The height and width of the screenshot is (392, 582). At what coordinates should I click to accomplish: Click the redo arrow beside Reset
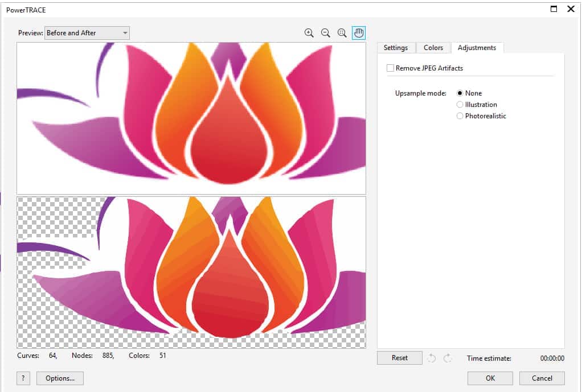[448, 358]
